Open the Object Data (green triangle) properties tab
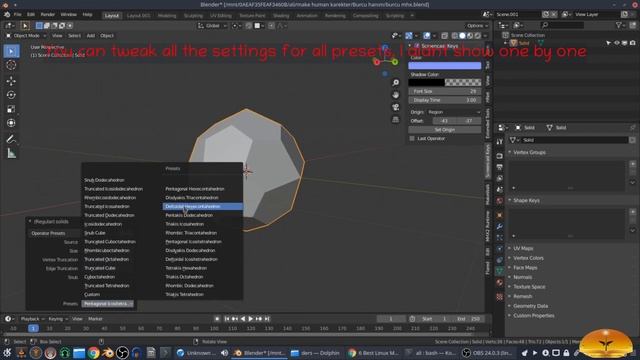Screen dimensions: 640x360 pos(500,271)
